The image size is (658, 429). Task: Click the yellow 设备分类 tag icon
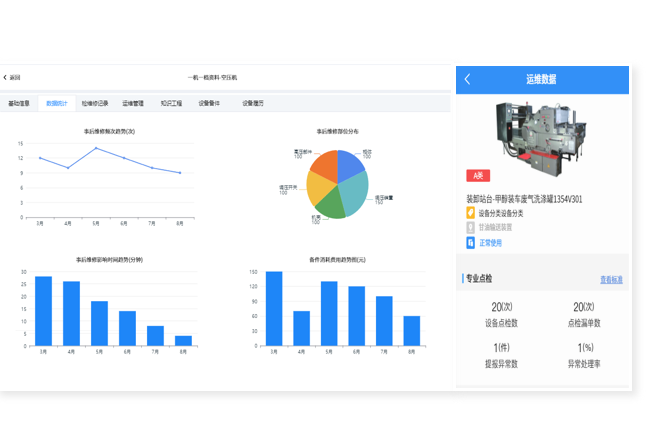(x=470, y=213)
